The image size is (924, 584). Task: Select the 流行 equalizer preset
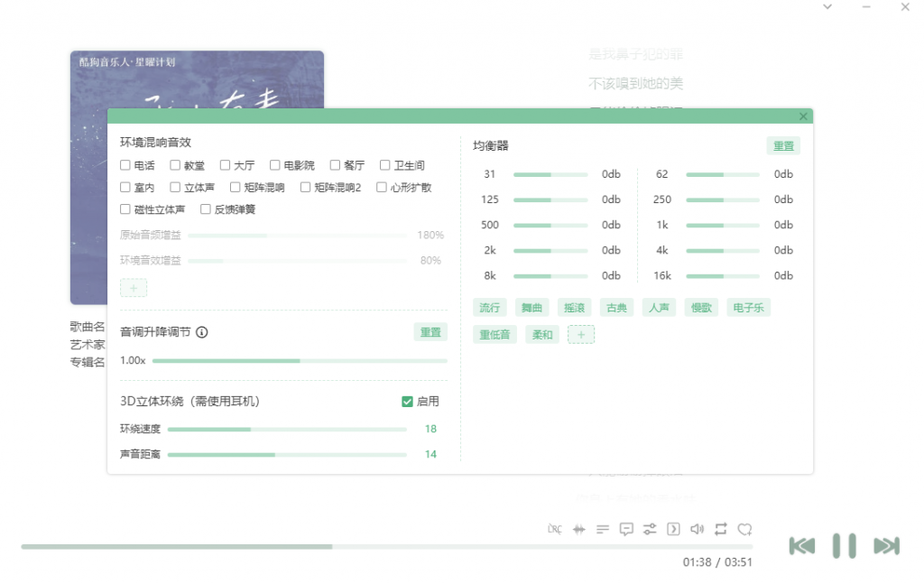click(x=489, y=307)
